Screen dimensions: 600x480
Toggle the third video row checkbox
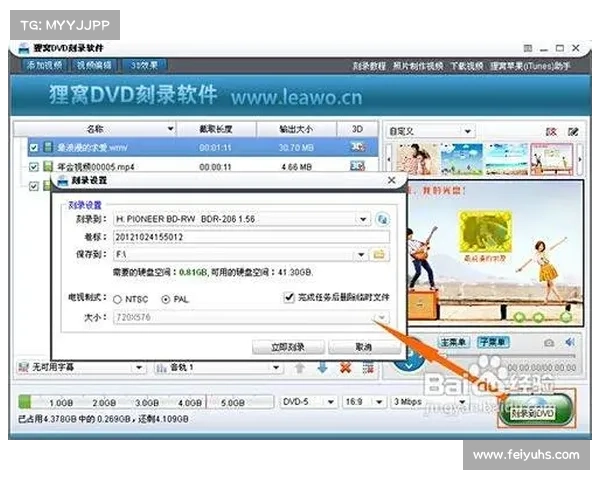[x=34, y=186]
